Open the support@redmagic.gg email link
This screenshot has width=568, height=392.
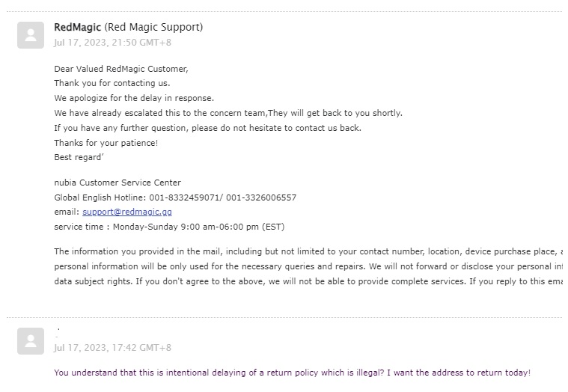coord(127,212)
